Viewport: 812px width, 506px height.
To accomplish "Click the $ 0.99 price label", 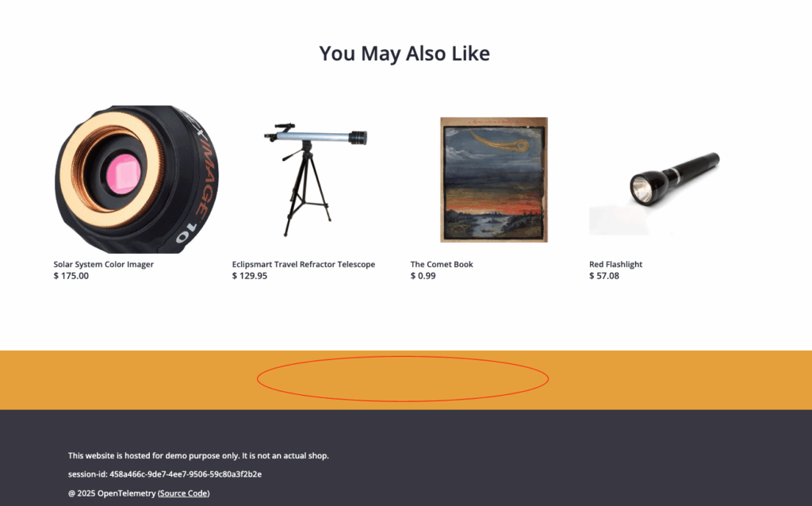I will [423, 275].
